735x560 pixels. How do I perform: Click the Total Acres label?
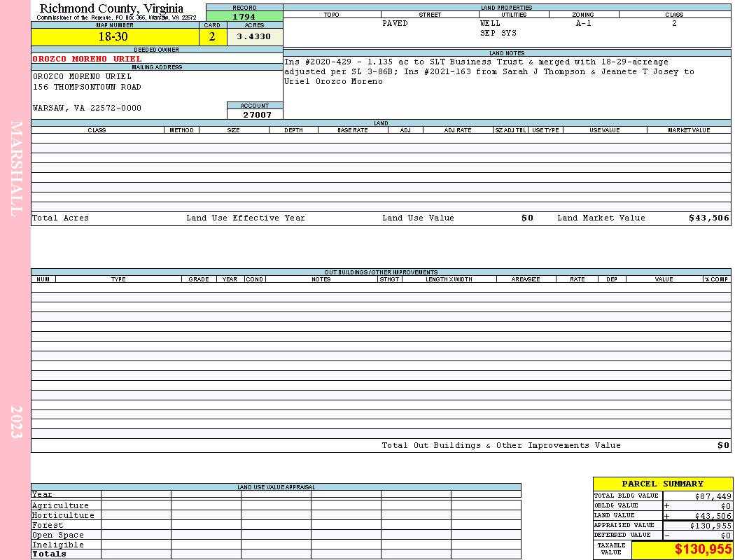click(60, 218)
